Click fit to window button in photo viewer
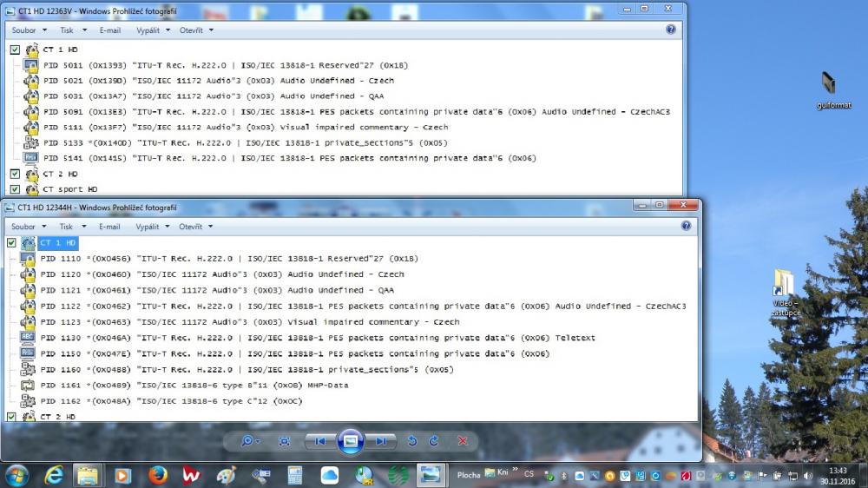Screen dimensions: 868x488 [285, 441]
